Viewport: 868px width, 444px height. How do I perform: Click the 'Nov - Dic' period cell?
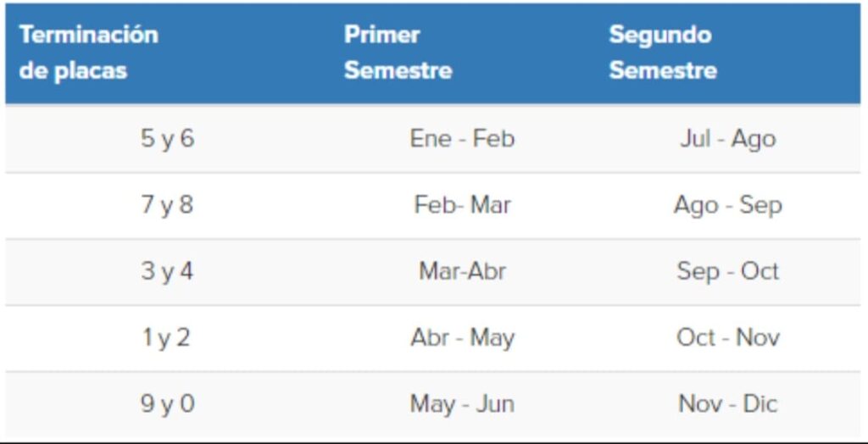point(727,404)
